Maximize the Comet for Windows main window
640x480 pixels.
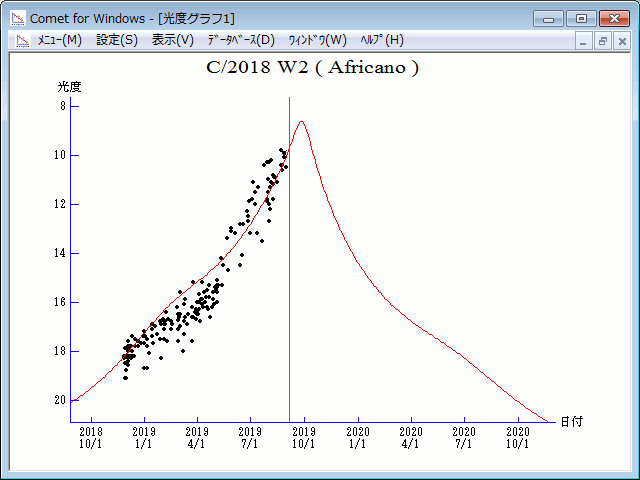point(580,18)
